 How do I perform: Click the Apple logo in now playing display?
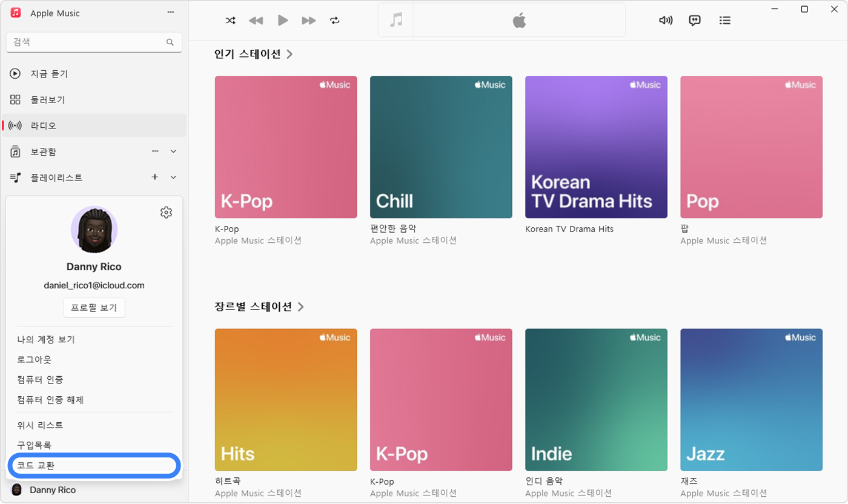519,21
